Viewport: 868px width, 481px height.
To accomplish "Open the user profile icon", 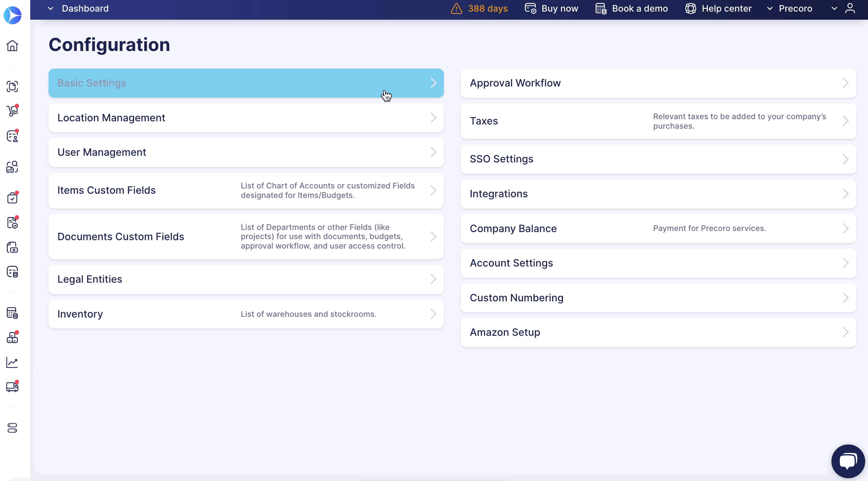I will (850, 8).
